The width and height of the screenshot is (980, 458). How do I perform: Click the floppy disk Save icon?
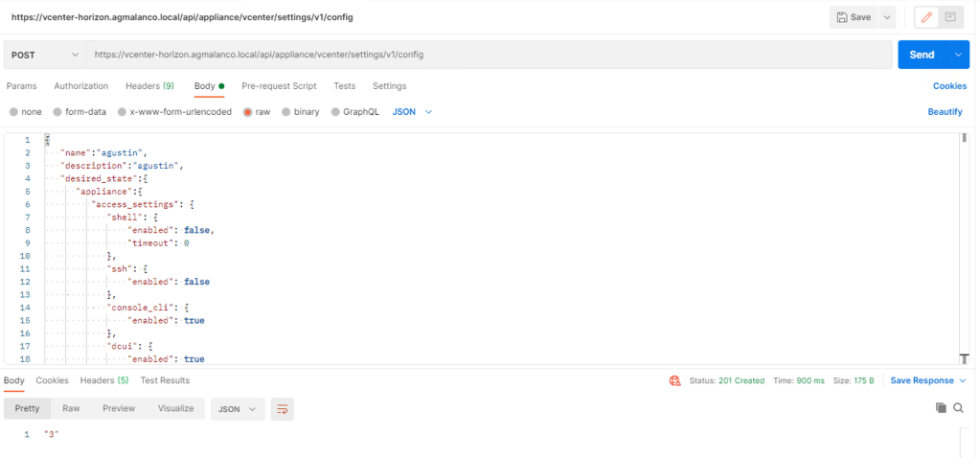point(842,17)
